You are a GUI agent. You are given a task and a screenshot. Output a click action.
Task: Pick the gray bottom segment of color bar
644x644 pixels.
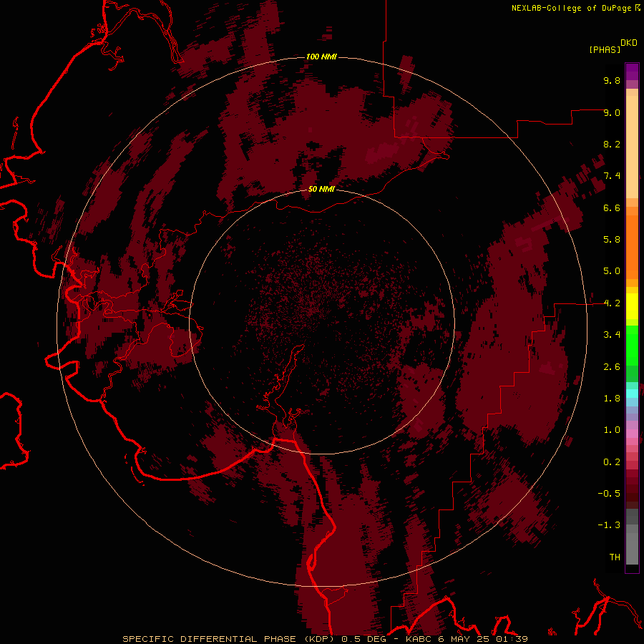[632, 548]
